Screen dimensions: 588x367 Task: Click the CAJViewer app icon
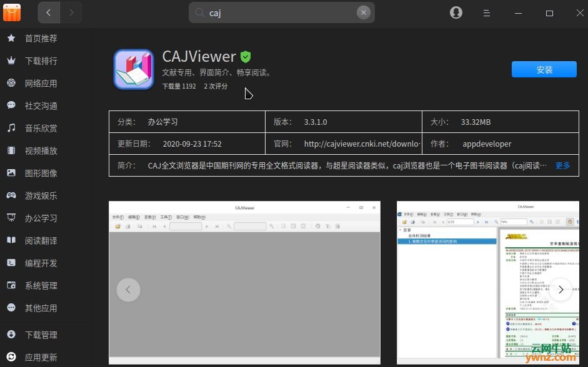click(x=134, y=69)
